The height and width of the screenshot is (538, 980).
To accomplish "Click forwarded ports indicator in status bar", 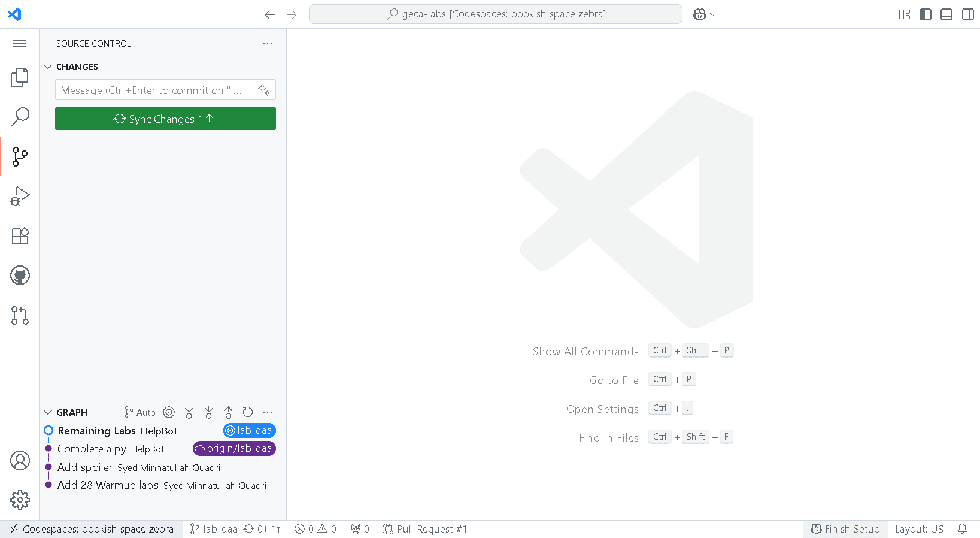I will point(360,529).
